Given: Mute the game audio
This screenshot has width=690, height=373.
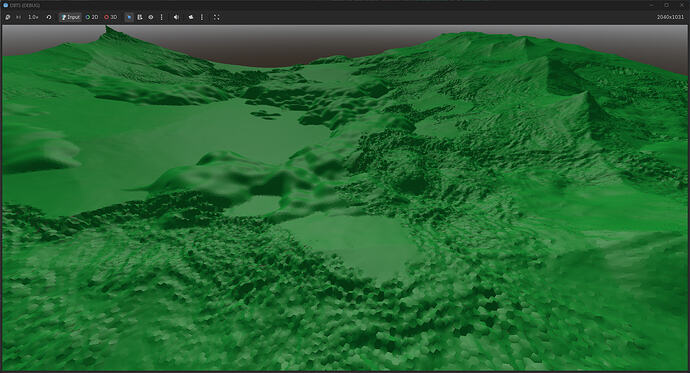Looking at the screenshot, I should 176,17.
